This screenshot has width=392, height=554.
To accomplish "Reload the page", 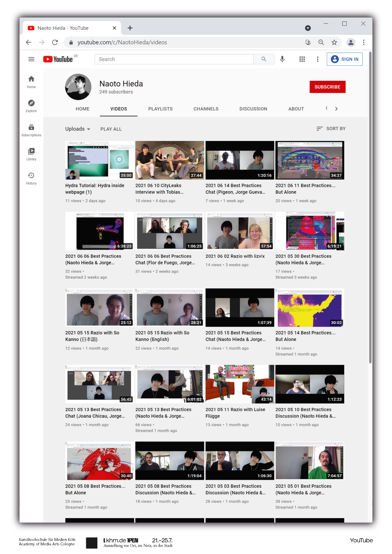I will (x=55, y=42).
